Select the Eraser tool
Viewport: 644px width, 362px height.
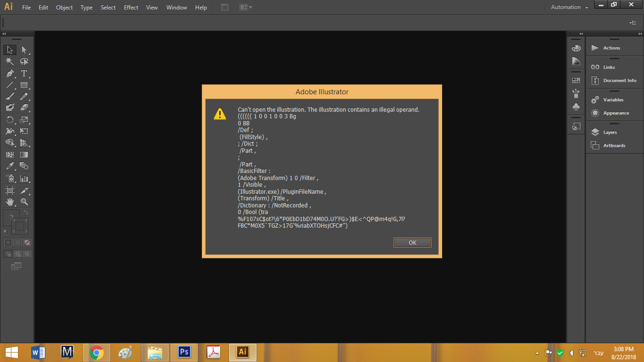(24, 107)
